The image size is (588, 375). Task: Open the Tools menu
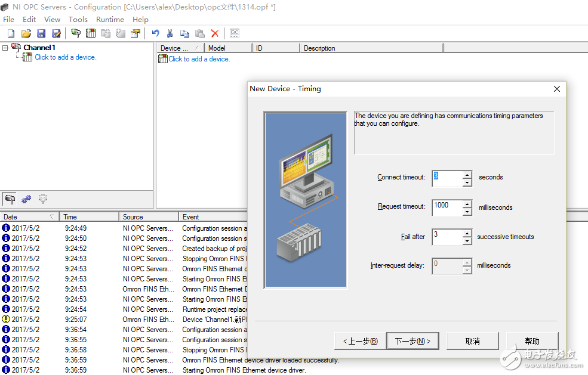click(78, 20)
